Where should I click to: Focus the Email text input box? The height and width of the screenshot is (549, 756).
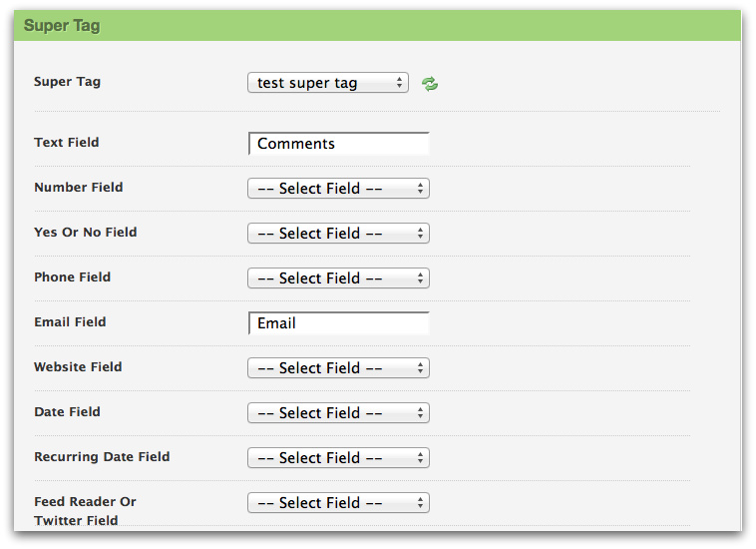(339, 323)
